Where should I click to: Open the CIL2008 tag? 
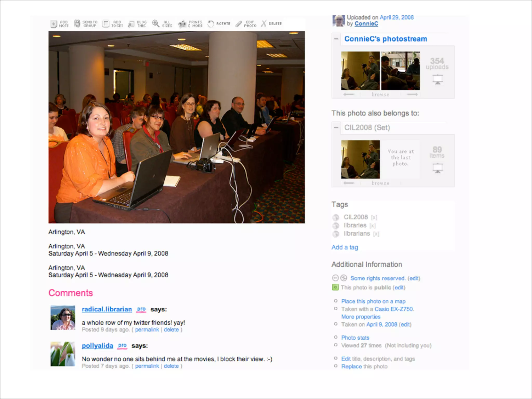(x=356, y=217)
